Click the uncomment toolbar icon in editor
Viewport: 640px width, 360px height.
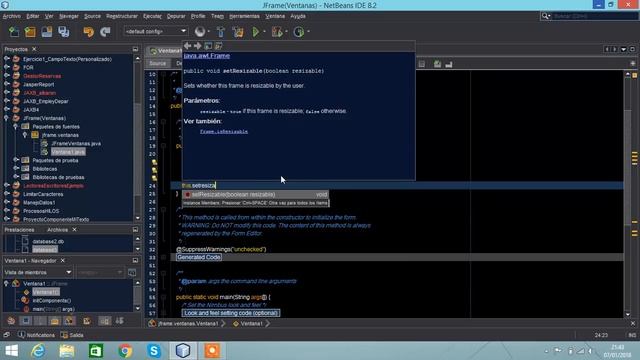[449, 64]
